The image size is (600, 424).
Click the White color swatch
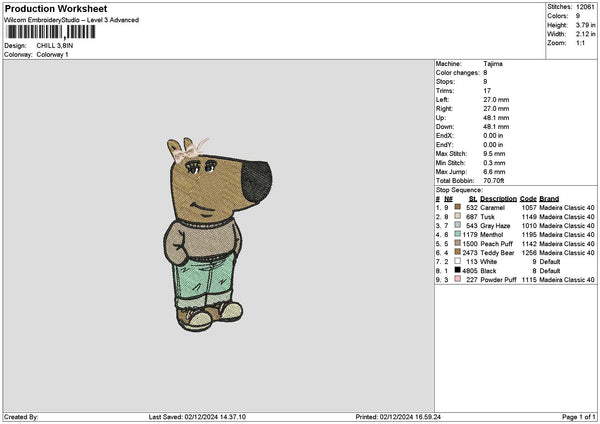[x=457, y=261]
